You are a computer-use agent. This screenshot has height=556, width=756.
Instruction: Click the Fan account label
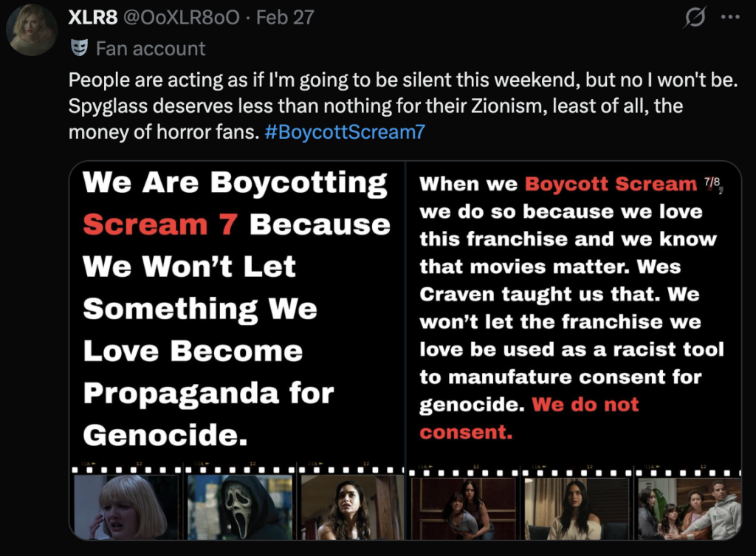click(x=151, y=48)
